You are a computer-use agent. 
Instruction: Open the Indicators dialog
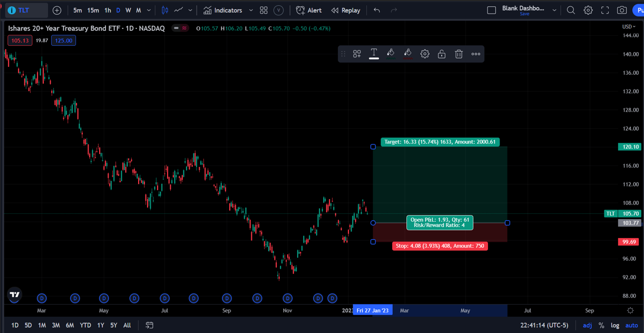[222, 10]
